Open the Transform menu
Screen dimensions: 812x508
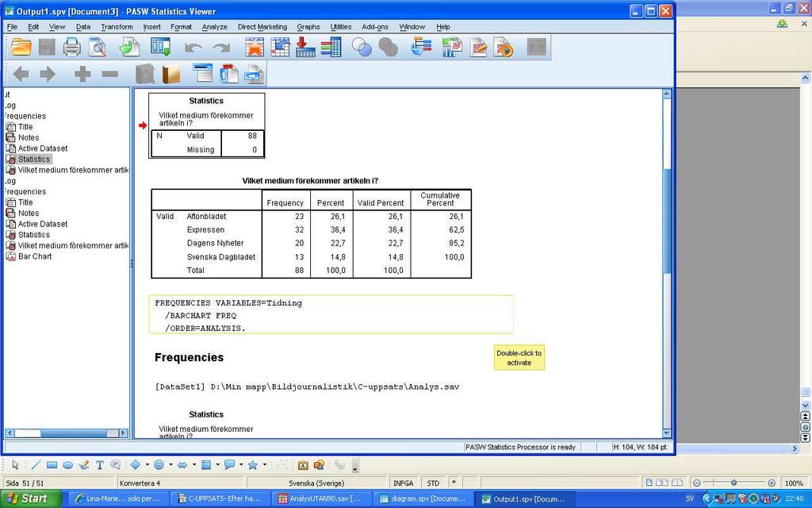(x=117, y=27)
